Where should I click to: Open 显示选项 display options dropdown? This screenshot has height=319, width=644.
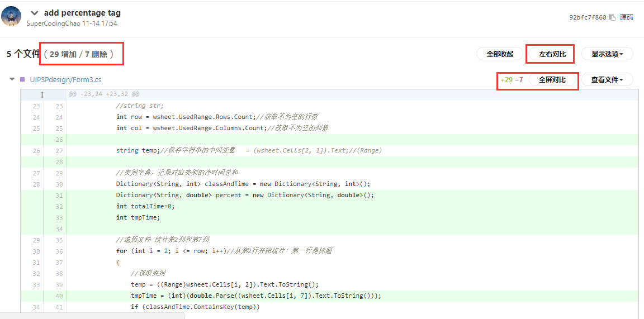pyautogui.click(x=607, y=54)
